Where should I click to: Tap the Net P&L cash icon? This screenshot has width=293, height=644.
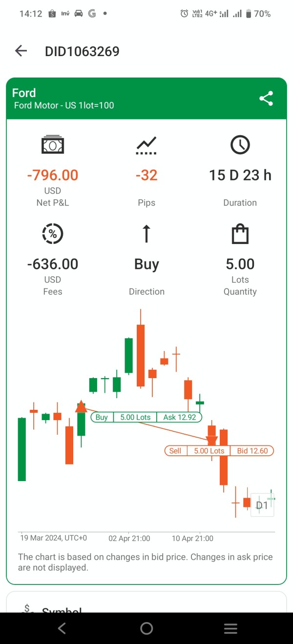(x=53, y=145)
